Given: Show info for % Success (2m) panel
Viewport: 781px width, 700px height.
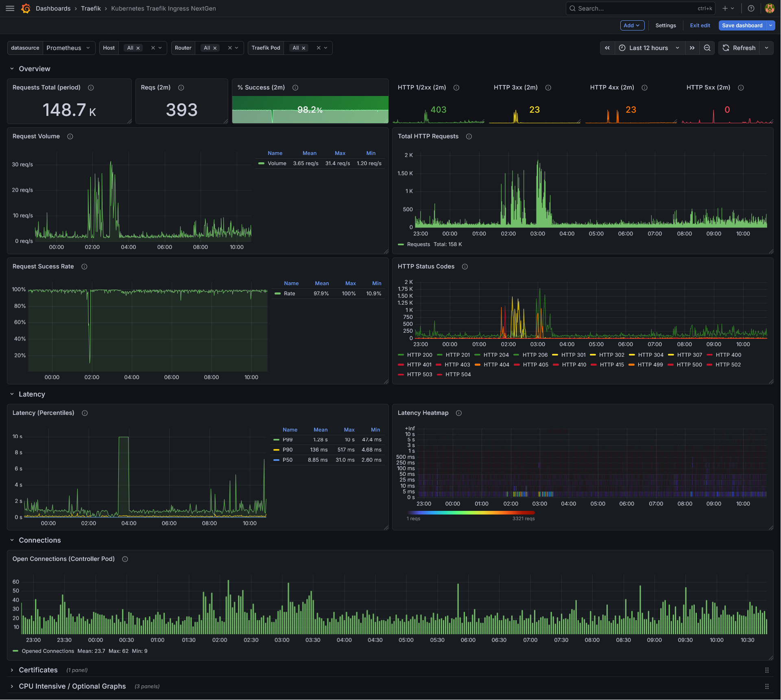Looking at the screenshot, I should coord(295,88).
